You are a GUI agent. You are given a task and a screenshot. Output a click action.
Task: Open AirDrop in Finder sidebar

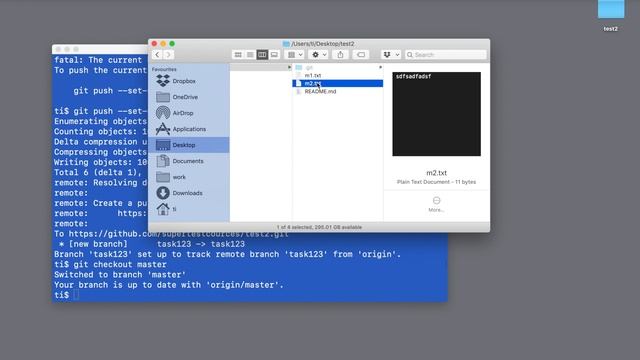[189, 113]
